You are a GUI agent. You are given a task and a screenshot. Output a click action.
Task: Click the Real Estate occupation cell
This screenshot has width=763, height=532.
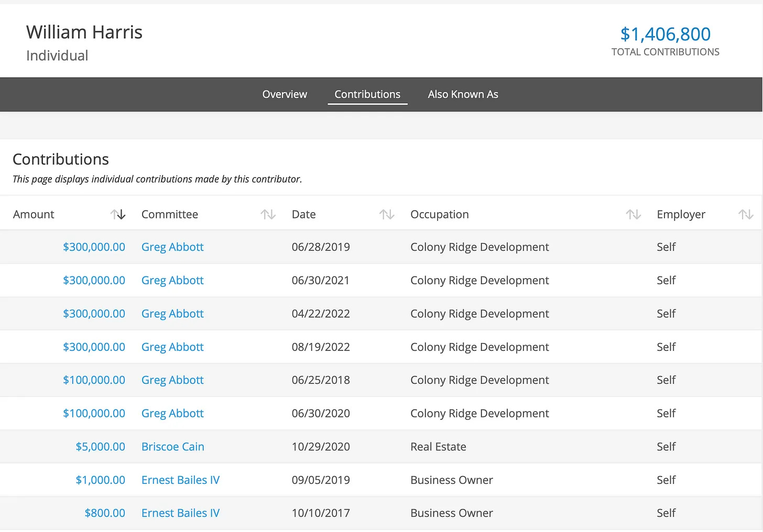tap(438, 447)
